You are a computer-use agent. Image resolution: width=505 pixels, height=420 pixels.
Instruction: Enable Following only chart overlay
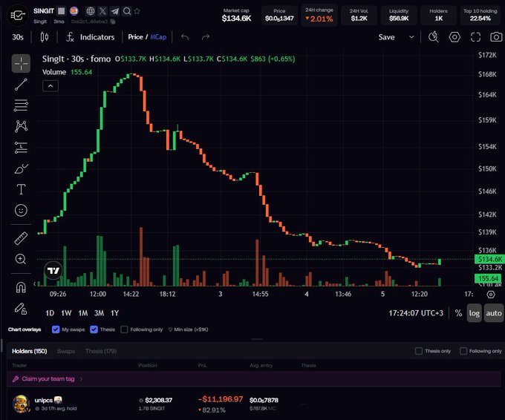124,329
